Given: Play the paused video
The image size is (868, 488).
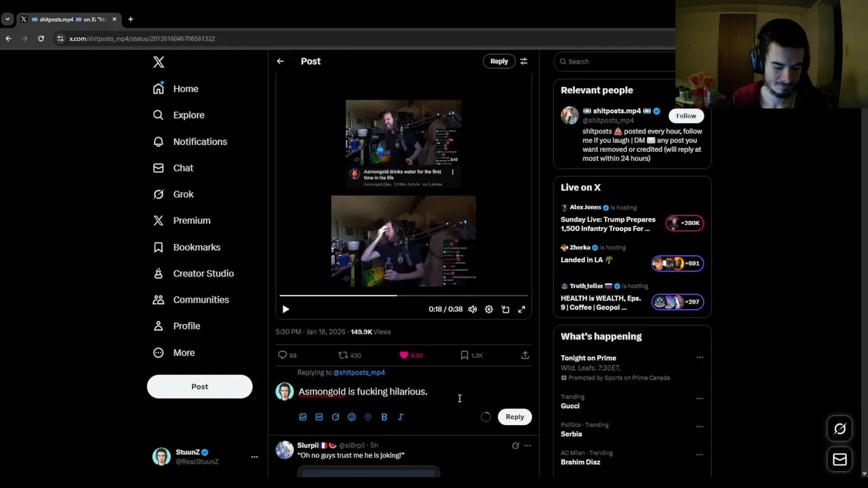Looking at the screenshot, I should (x=285, y=309).
